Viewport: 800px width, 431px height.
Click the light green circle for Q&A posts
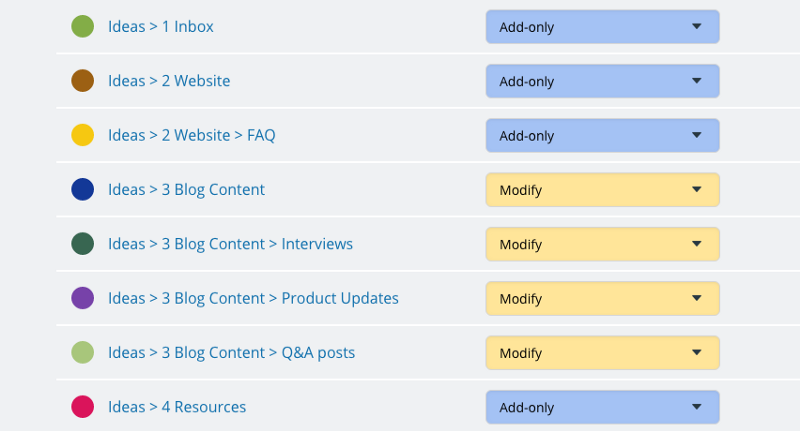point(83,352)
